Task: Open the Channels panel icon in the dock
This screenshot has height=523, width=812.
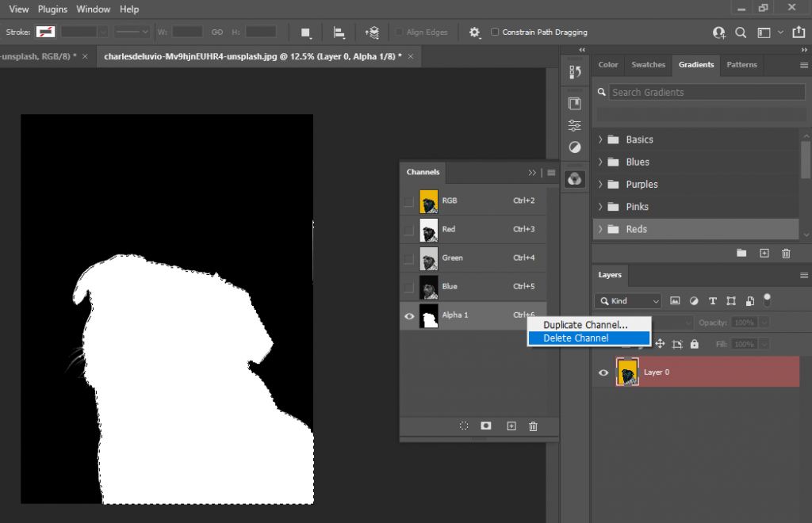Action: 575,178
